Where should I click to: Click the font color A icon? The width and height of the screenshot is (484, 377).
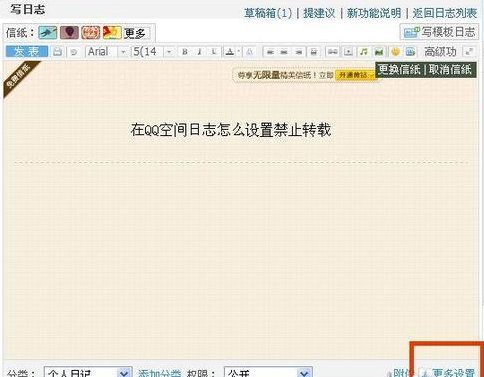(230, 52)
